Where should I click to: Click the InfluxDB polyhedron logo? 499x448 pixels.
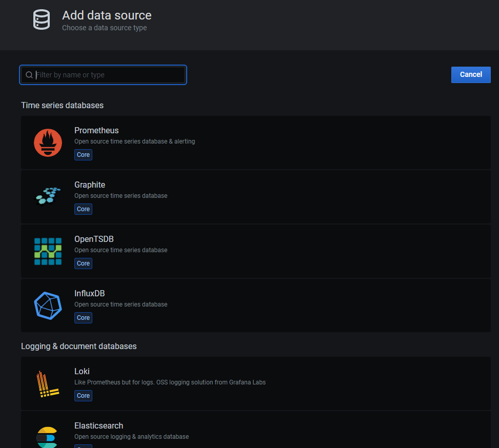pos(48,306)
